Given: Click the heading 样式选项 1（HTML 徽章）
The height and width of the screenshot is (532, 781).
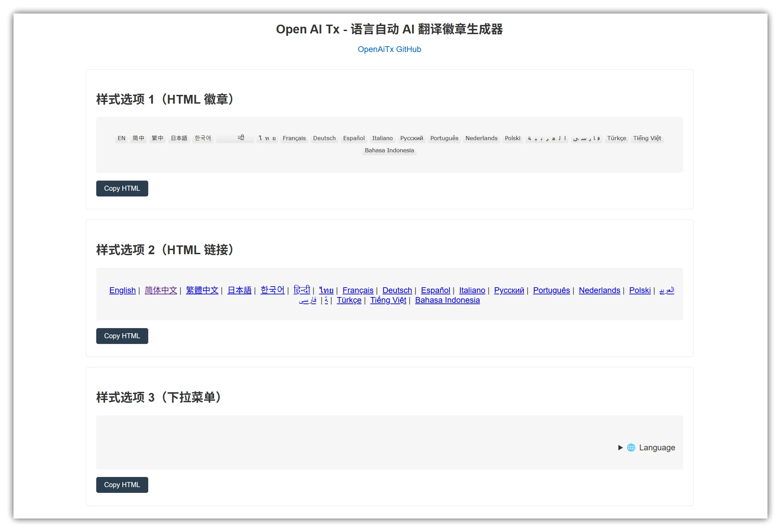Looking at the screenshot, I should point(165,100).
